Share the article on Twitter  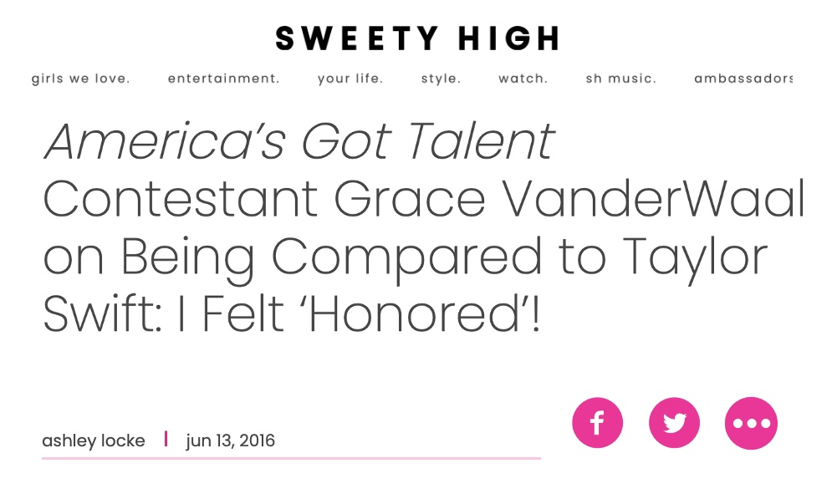point(674,423)
